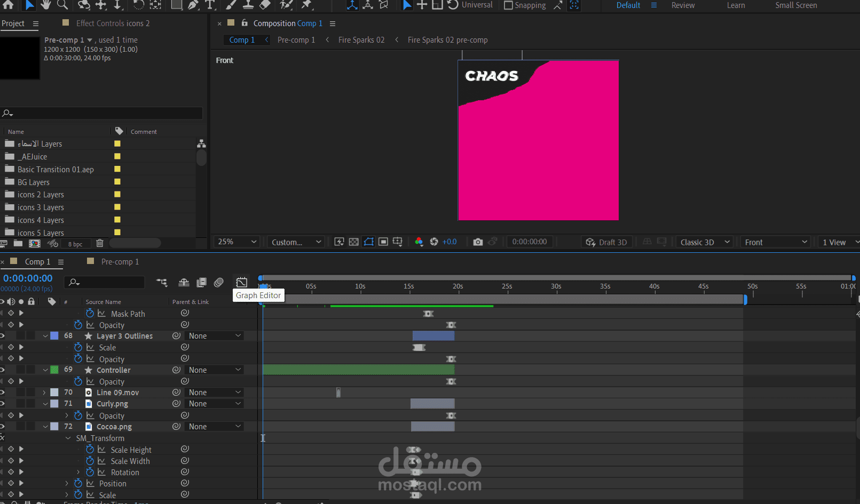Select the Rotation tool in the toolbar
Image resolution: width=860 pixels, height=504 pixels.
pos(138,5)
